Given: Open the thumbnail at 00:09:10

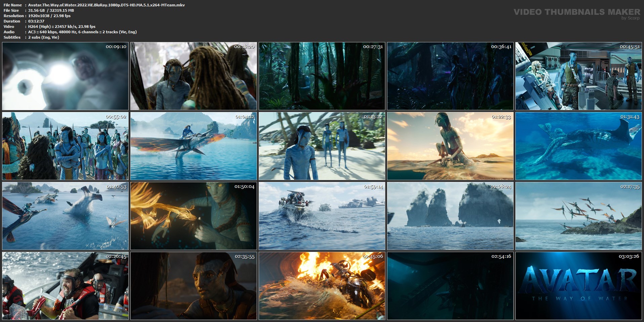Looking at the screenshot, I should pyautogui.click(x=65, y=76).
